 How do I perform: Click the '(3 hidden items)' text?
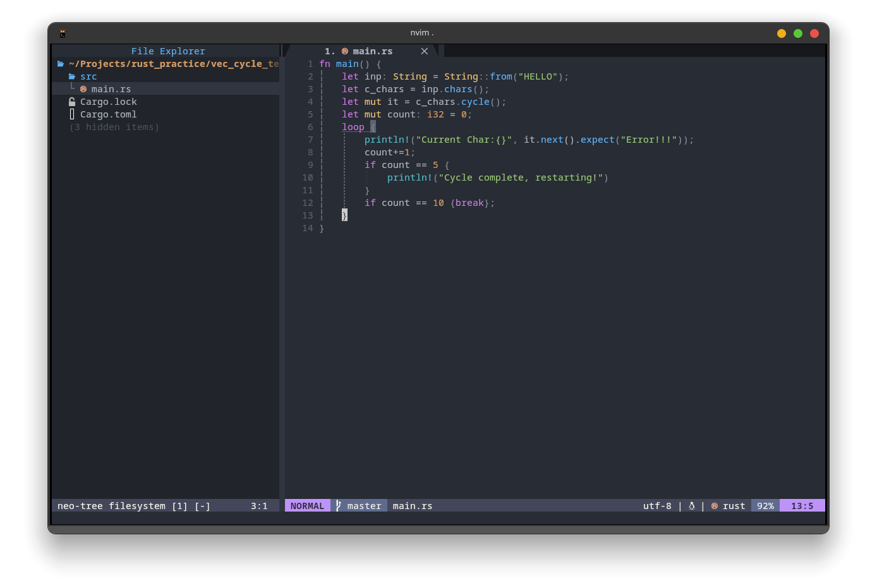click(114, 127)
